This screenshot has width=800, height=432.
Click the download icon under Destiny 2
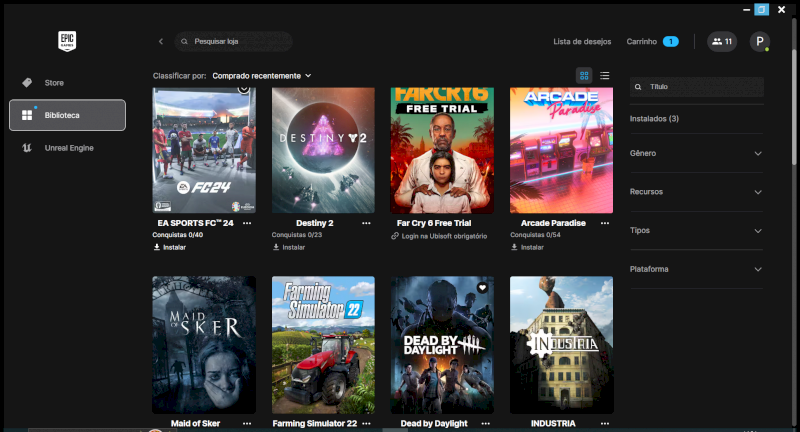coord(276,247)
